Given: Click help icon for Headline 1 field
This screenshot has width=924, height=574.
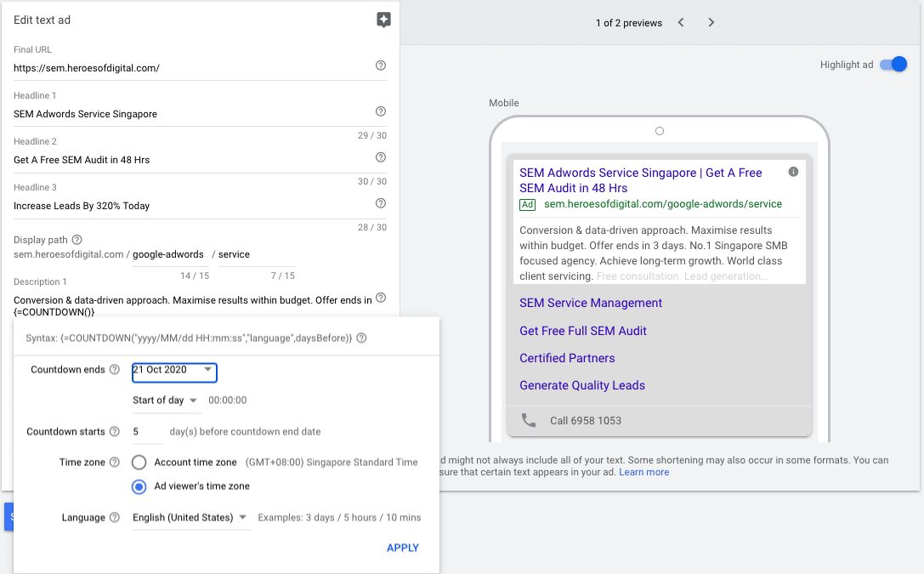Looking at the screenshot, I should (381, 111).
